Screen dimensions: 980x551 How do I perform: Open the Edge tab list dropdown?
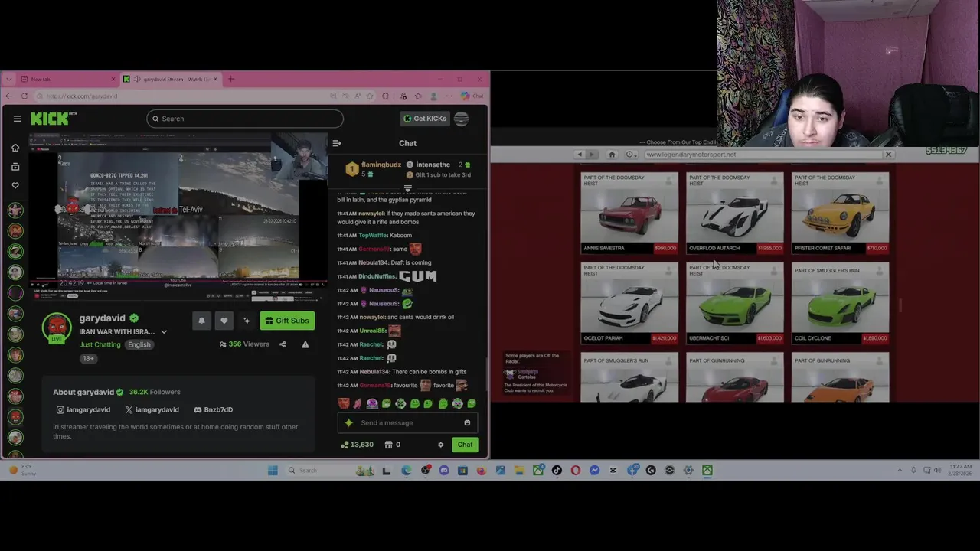10,80
